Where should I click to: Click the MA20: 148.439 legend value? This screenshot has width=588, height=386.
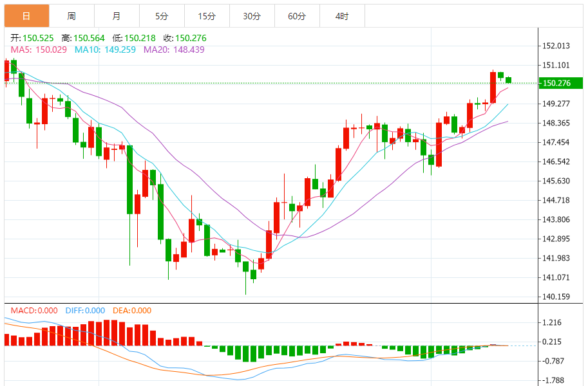(x=174, y=50)
